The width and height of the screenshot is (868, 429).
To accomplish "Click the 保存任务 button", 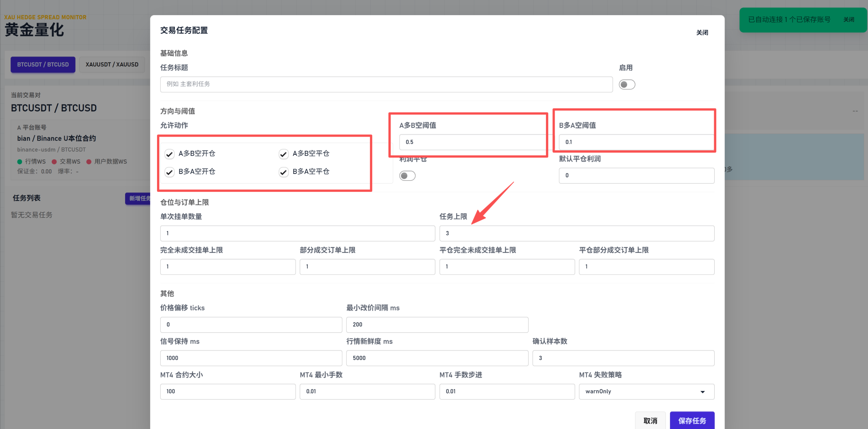I will click(692, 420).
